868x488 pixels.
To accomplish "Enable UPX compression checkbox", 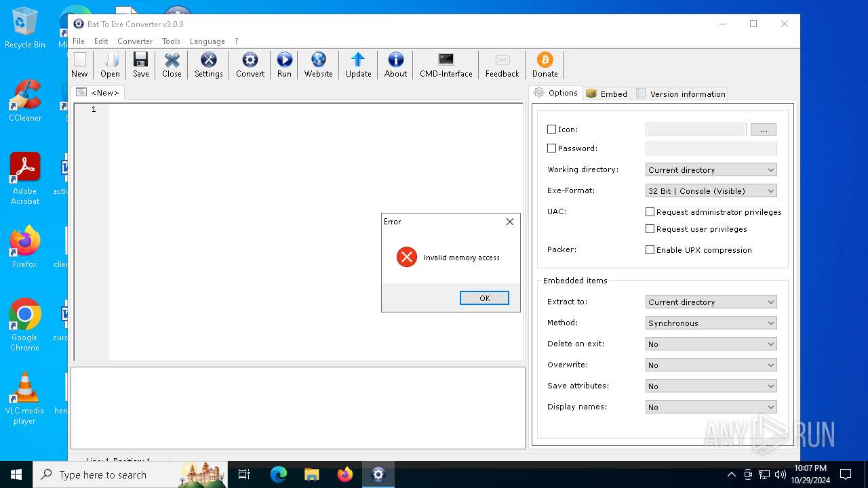I will [x=650, y=249].
